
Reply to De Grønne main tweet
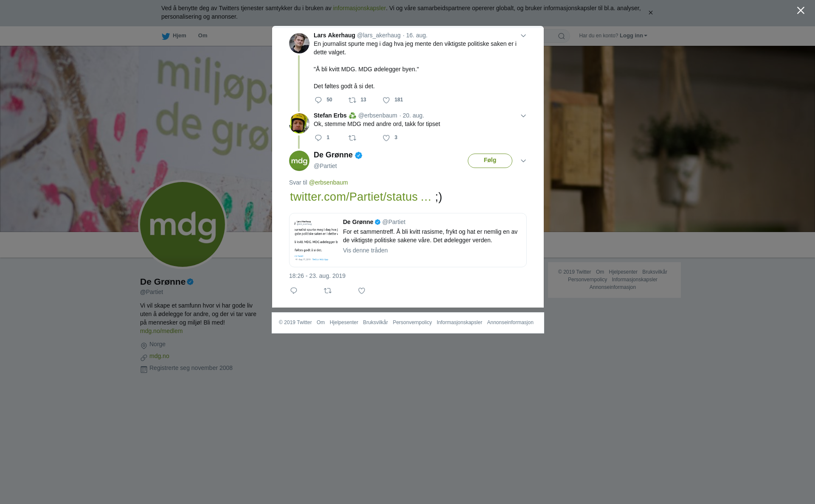pos(294,291)
